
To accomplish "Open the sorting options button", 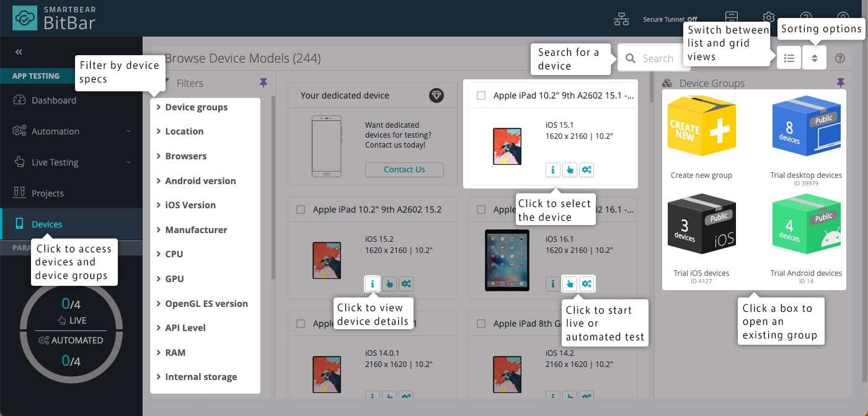I will coord(815,58).
